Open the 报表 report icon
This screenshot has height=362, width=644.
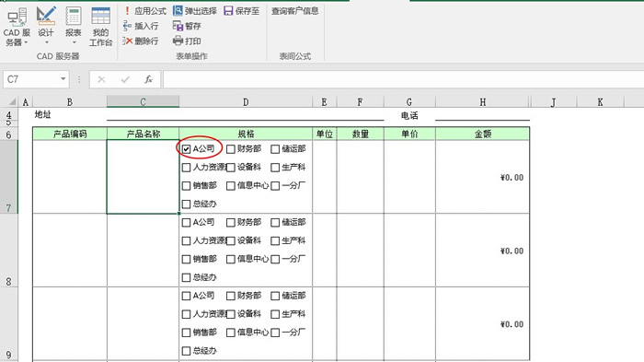point(74,17)
